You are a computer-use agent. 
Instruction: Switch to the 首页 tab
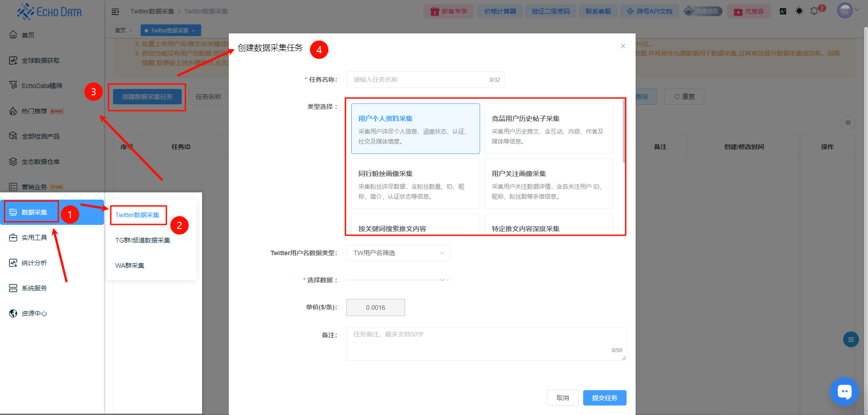120,30
